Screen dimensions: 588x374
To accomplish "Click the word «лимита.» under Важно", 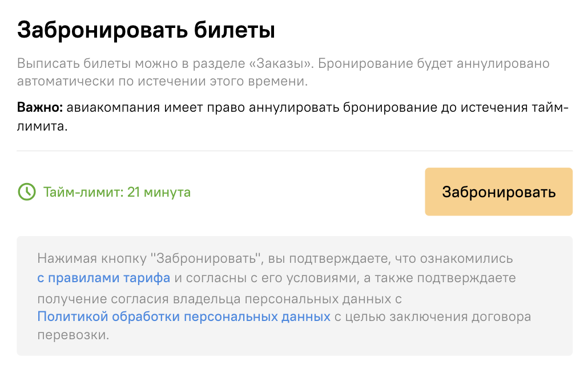I will pyautogui.click(x=42, y=126).
